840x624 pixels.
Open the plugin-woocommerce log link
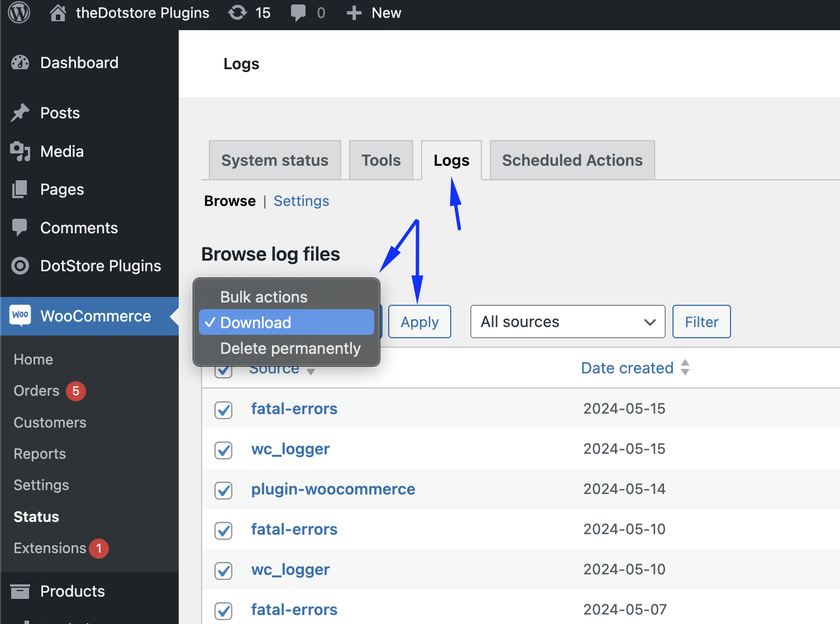[x=333, y=489]
